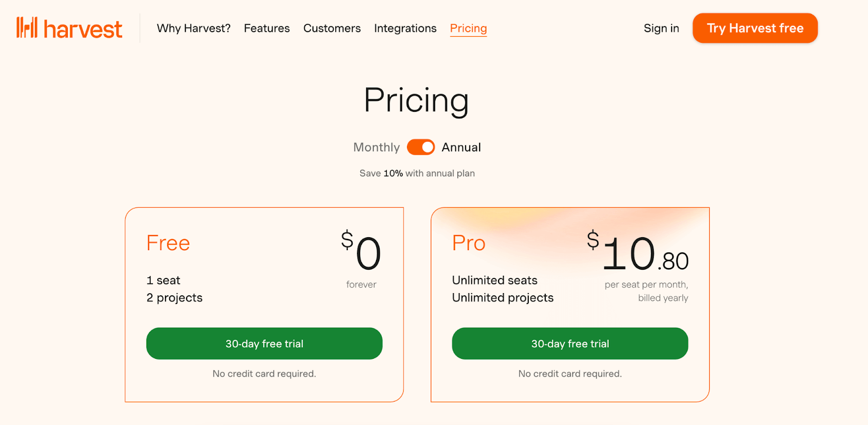Choose the Annual billing label
Viewport: 868px width, 425px height.
(x=461, y=147)
